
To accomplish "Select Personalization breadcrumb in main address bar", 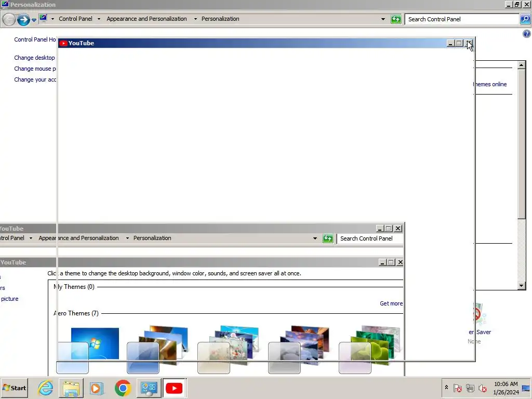I will click(x=220, y=19).
